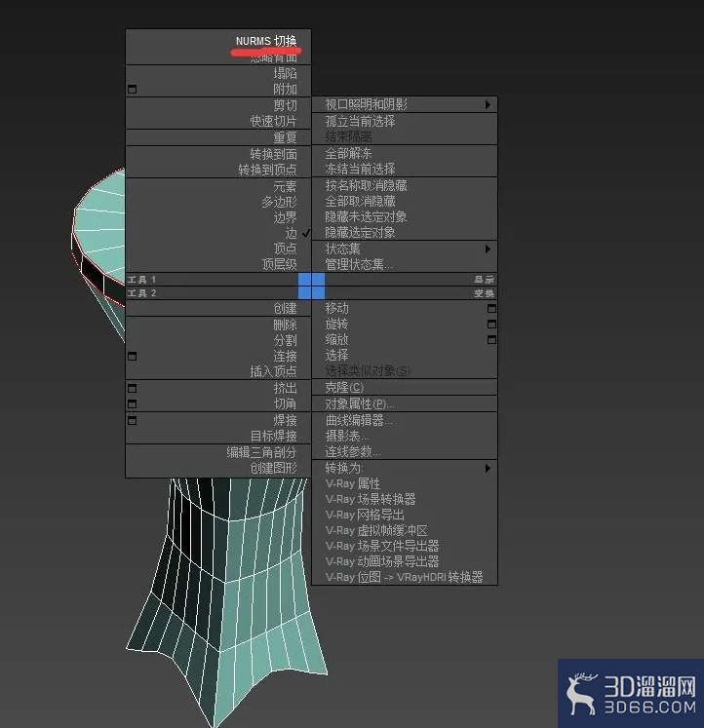Select 缩放 (Scale) transform

[336, 339]
